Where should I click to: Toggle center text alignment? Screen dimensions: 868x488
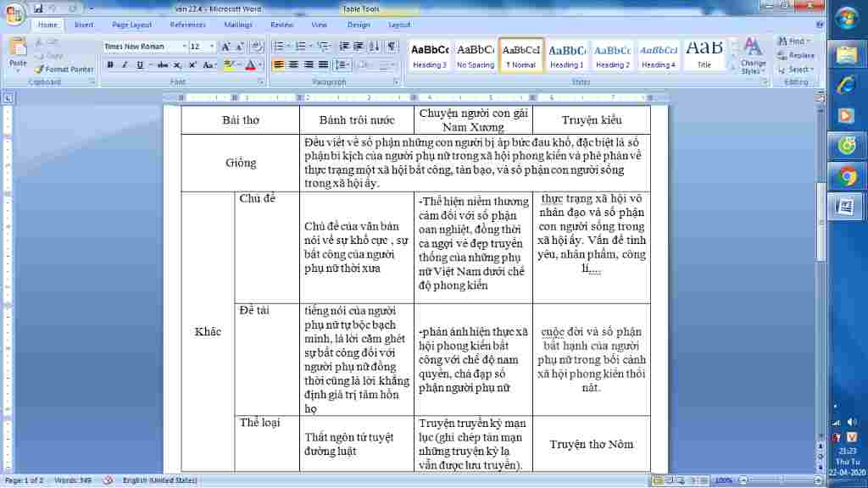click(x=292, y=64)
